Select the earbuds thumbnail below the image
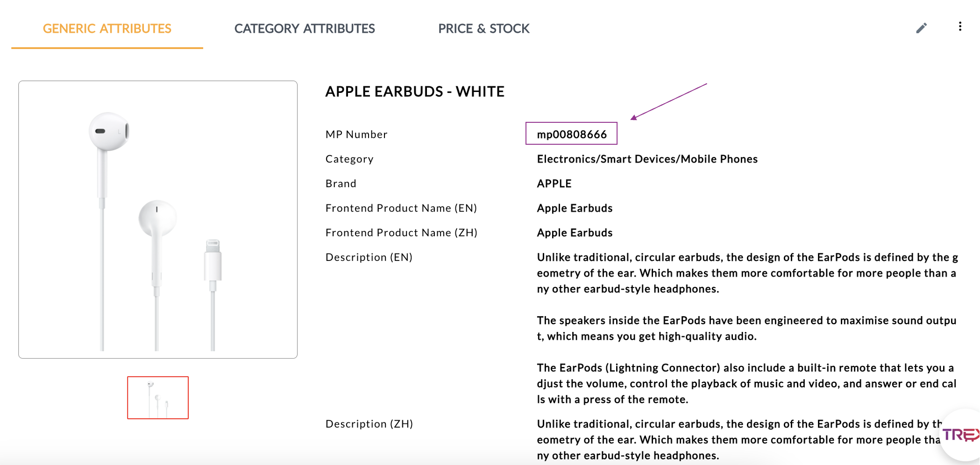The image size is (980, 465). [x=158, y=398]
